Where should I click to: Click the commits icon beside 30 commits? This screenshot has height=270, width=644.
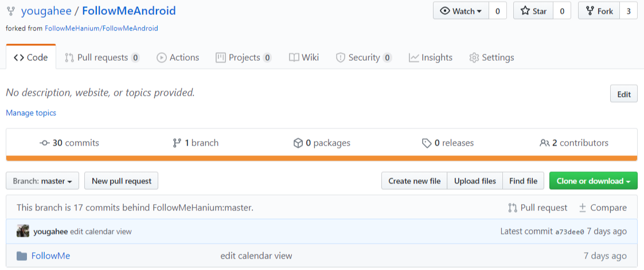click(45, 143)
